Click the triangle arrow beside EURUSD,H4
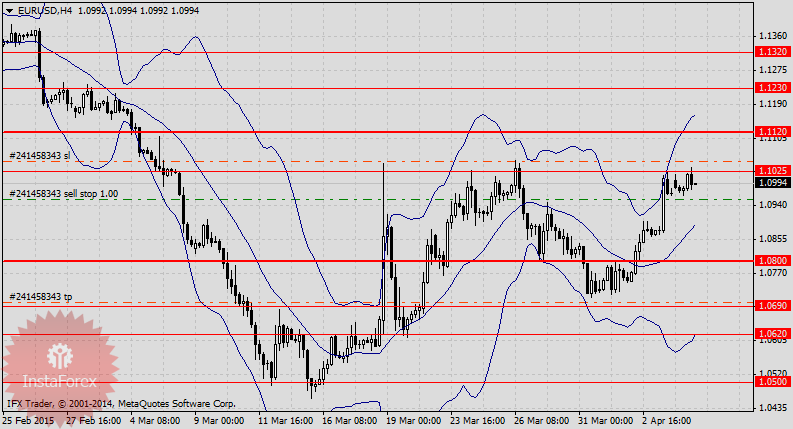The width and height of the screenshot is (793, 429). (11, 10)
